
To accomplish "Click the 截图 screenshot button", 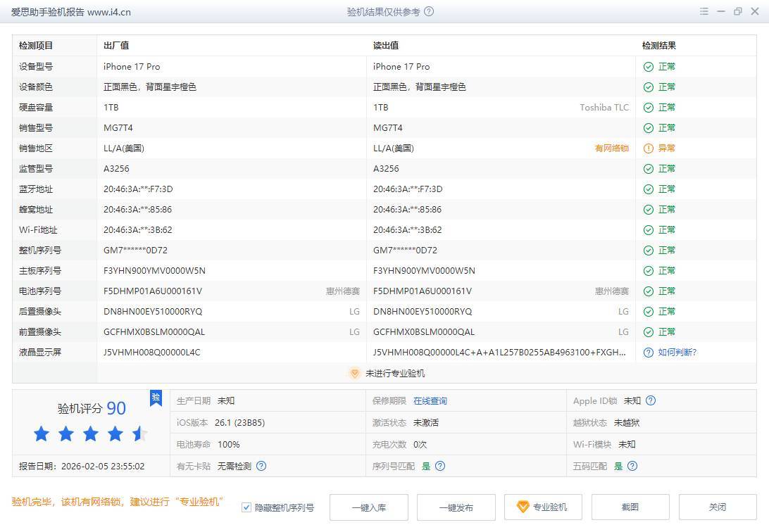I will point(630,507).
